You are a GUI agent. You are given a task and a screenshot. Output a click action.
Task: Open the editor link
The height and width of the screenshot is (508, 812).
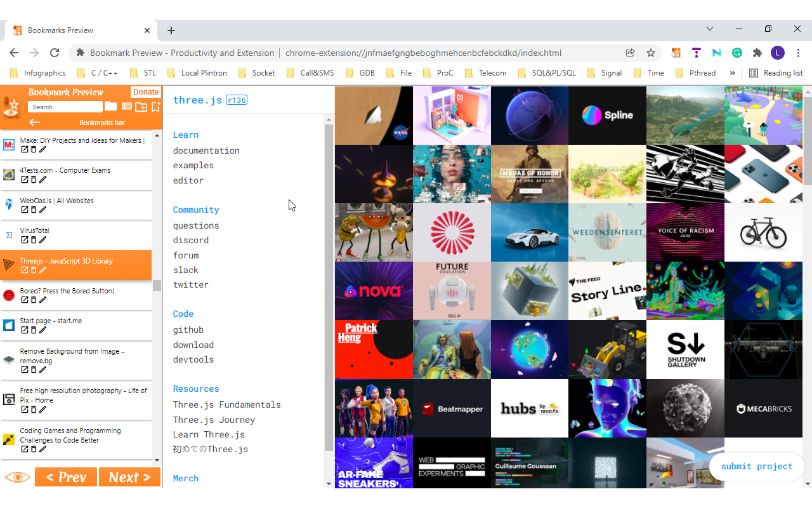point(188,180)
